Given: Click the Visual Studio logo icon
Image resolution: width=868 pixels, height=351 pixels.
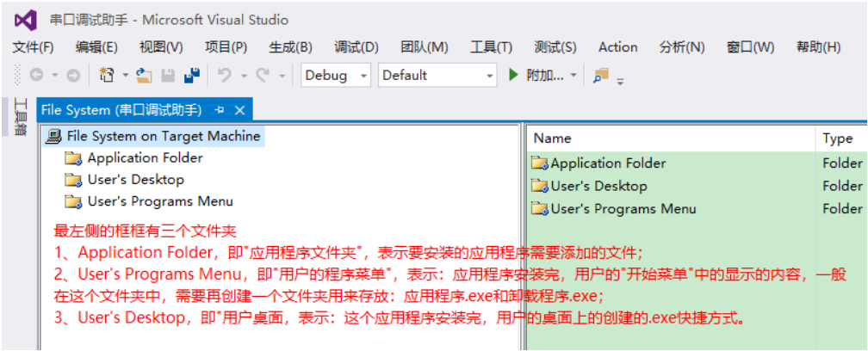Looking at the screenshot, I should 26,20.
